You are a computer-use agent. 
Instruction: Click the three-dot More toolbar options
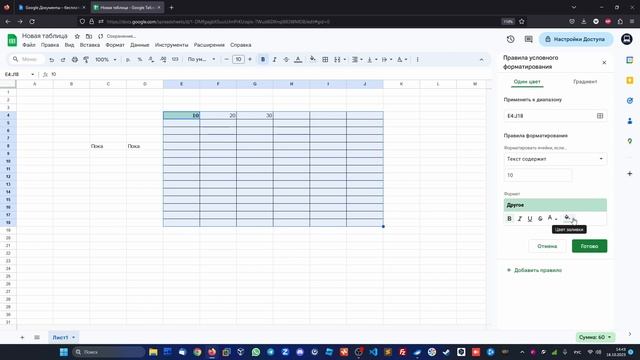point(417,60)
